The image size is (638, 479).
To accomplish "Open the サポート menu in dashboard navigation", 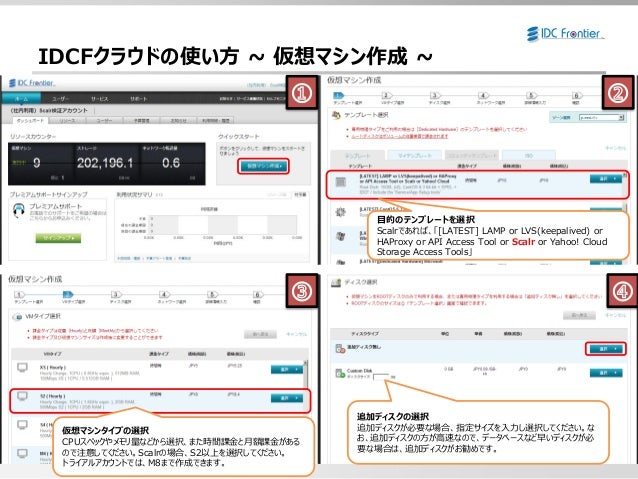I will click(138, 99).
